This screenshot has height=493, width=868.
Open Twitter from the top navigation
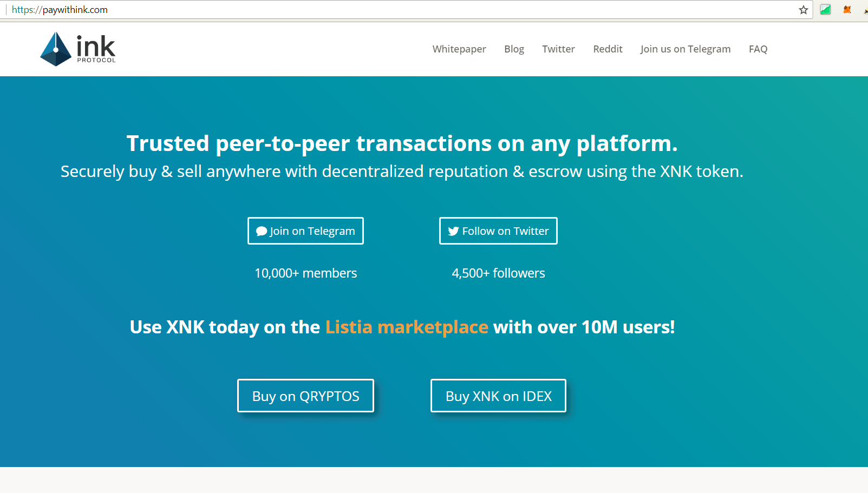click(x=558, y=49)
